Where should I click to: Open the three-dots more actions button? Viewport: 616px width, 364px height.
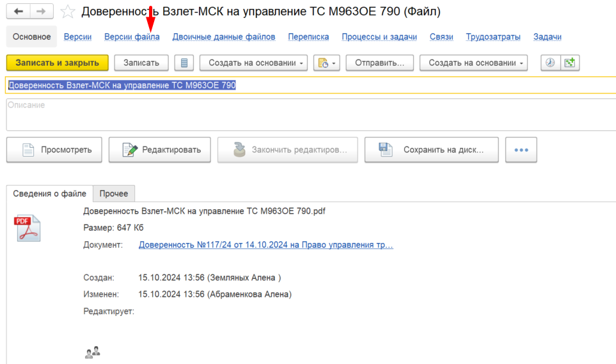point(521,150)
